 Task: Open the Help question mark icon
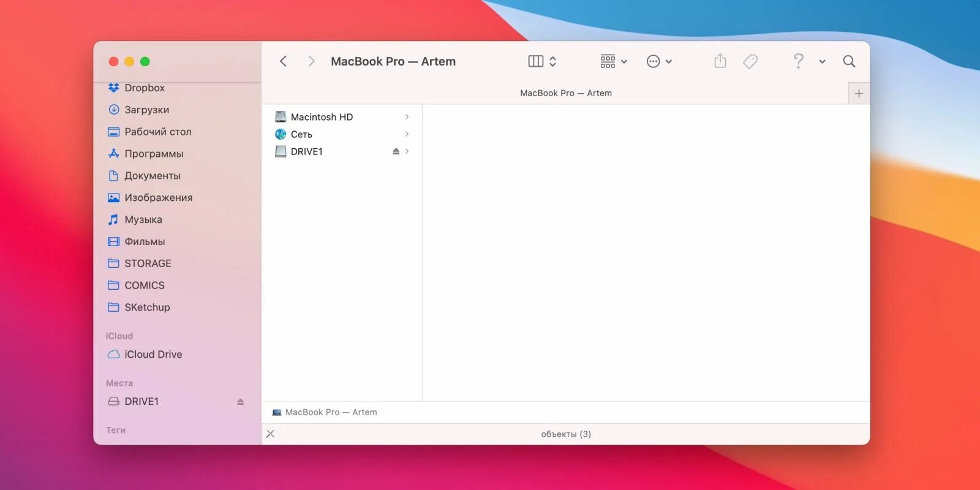(x=798, y=61)
